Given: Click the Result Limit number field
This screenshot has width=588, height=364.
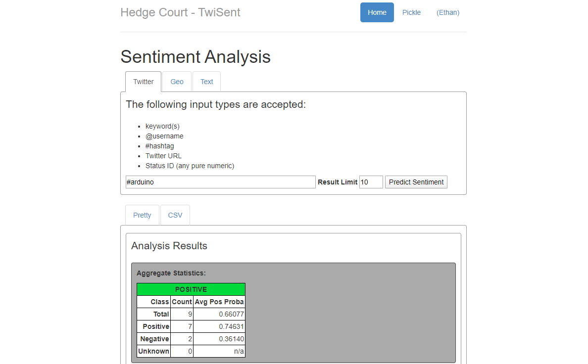Looking at the screenshot, I should pyautogui.click(x=371, y=182).
